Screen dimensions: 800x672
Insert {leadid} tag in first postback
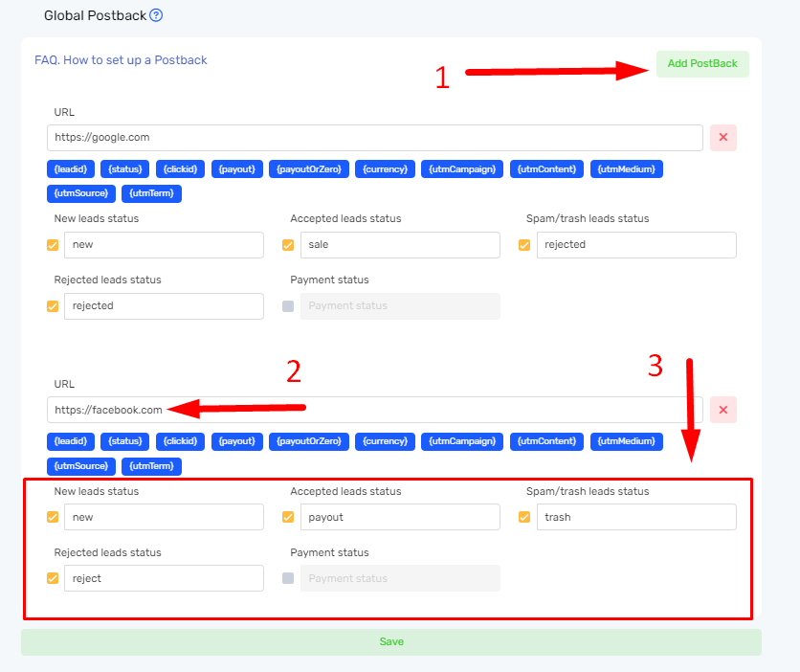pyautogui.click(x=71, y=169)
